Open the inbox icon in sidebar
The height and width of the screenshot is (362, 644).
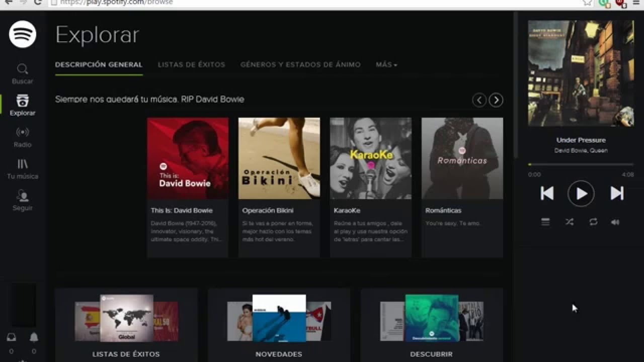point(11,337)
